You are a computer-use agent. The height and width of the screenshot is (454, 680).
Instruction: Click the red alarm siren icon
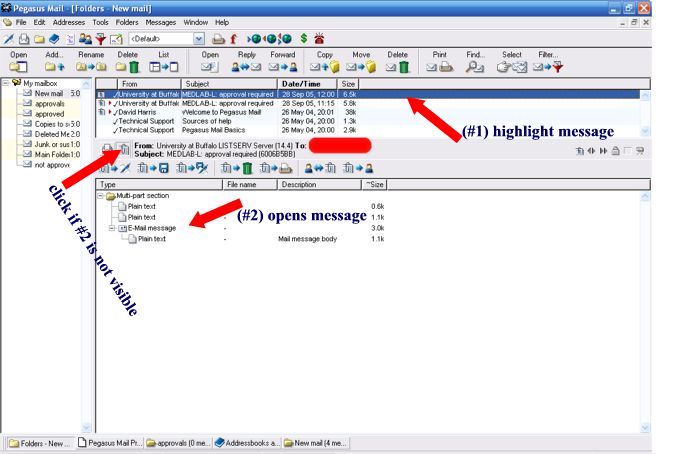[319, 39]
